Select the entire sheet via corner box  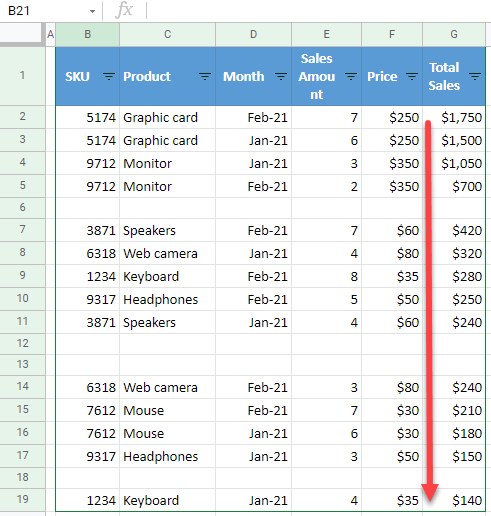pyautogui.click(x=22, y=34)
